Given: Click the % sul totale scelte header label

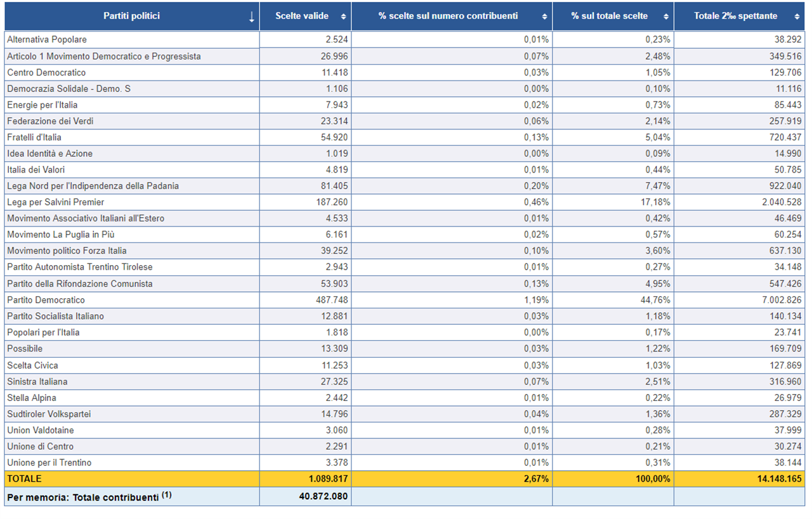Looking at the screenshot, I should coord(609,16).
